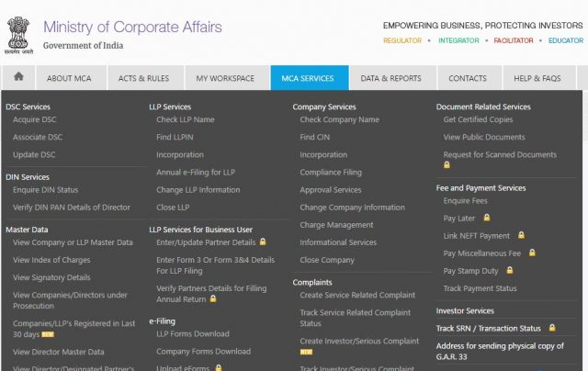The width and height of the screenshot is (588, 371).
Task: Click lock icon beside Enter/Update Partner Details
Action: pyautogui.click(x=262, y=242)
